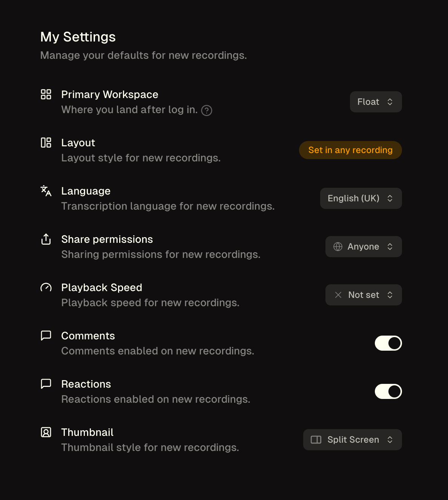Open the Split Screen thumbnail dropdown
This screenshot has width=448, height=500.
coord(353,440)
